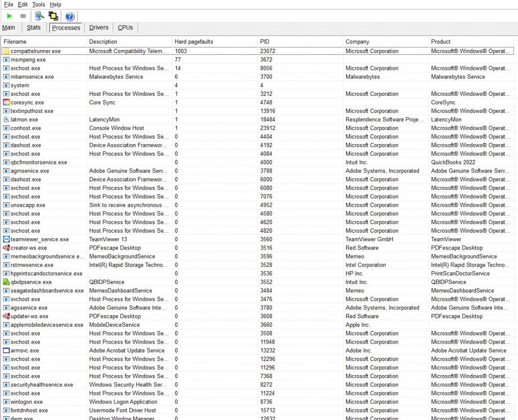Open the File menu
The width and height of the screenshot is (518, 420).
point(9,4)
